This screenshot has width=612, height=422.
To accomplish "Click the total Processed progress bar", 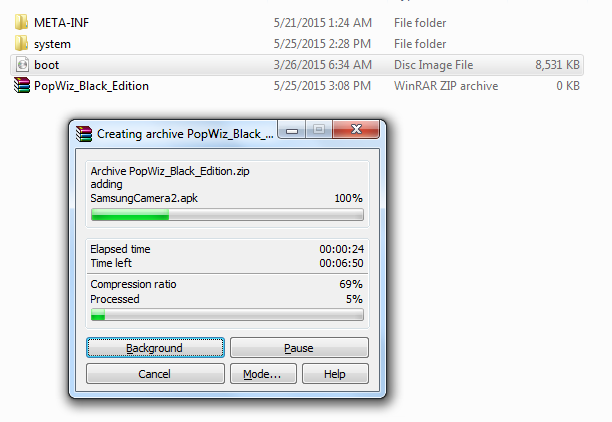I will (227, 315).
